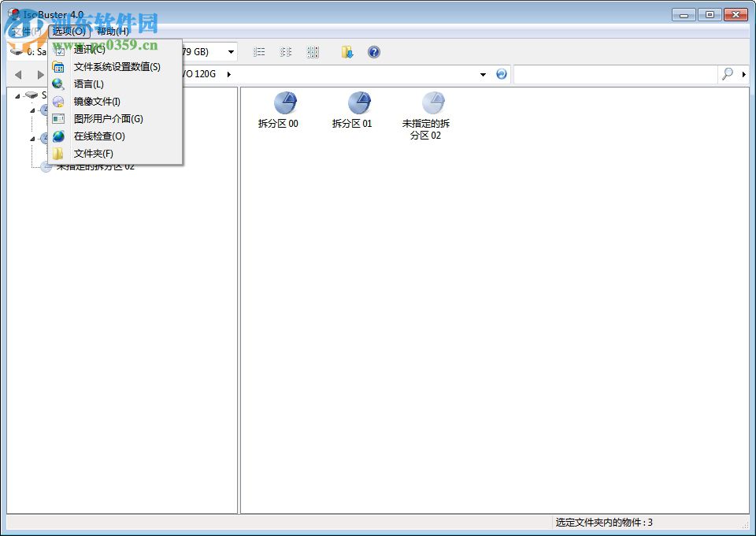The width and height of the screenshot is (756, 536).
Task: Click the extract-to-folder toolbar icon
Action: point(346,51)
